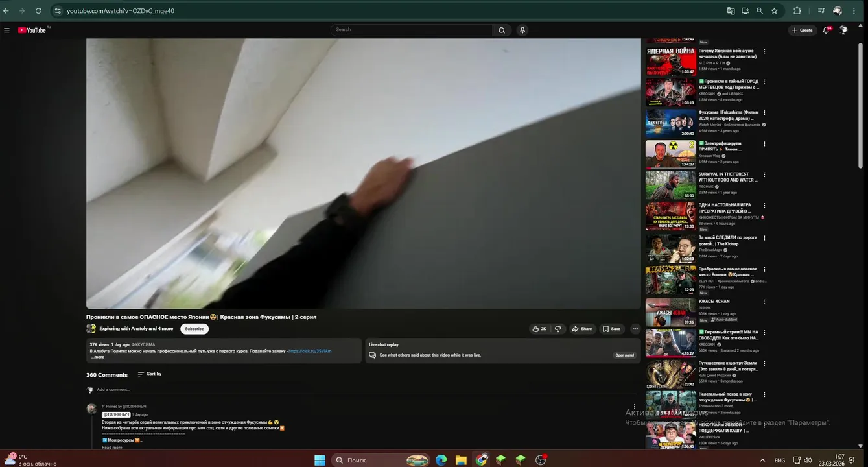Share the video
The width and height of the screenshot is (868, 467).
pos(581,329)
